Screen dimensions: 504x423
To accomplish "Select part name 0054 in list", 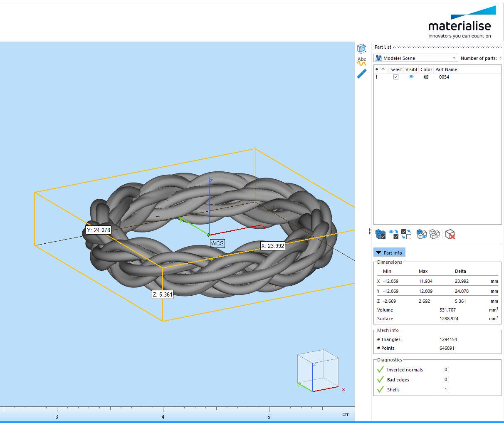I will (x=444, y=77).
